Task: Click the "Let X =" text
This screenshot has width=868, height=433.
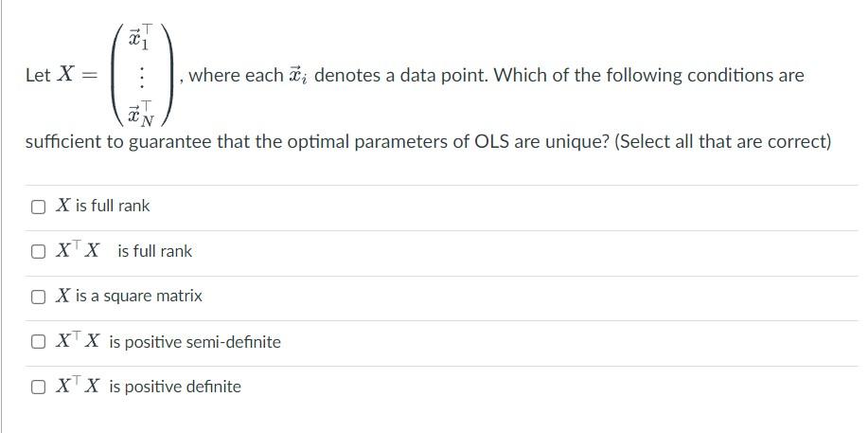Action: [56, 76]
